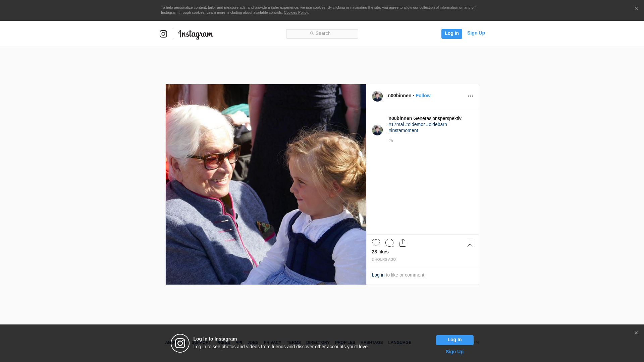Click the heart like icon

click(x=376, y=243)
